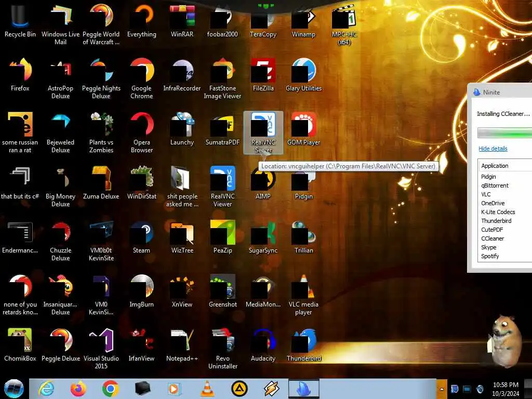Open the Recycle Bin desktop icon

pos(20,20)
